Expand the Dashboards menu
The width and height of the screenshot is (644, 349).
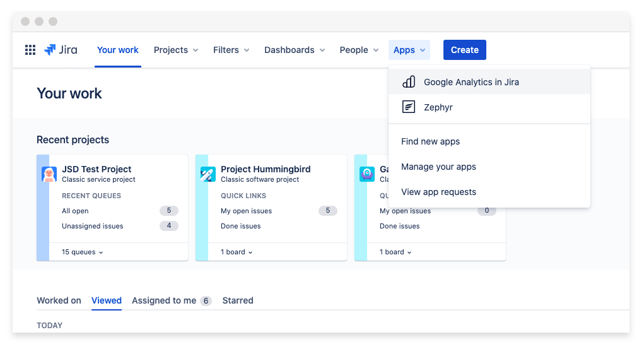295,50
